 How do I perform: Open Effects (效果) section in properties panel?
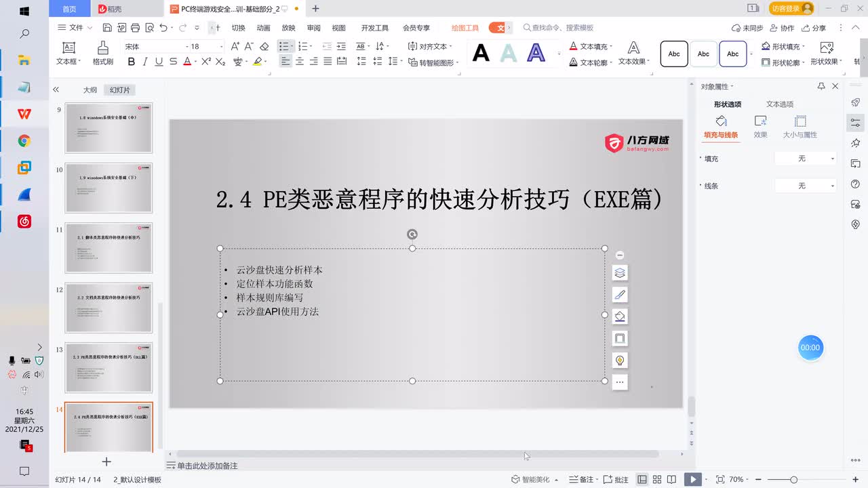coord(760,126)
